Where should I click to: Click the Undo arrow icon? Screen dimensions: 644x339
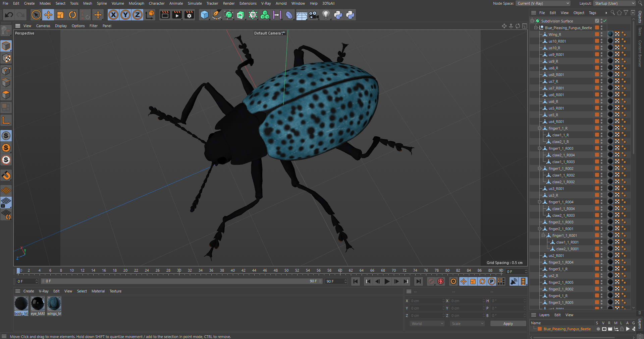(9, 15)
